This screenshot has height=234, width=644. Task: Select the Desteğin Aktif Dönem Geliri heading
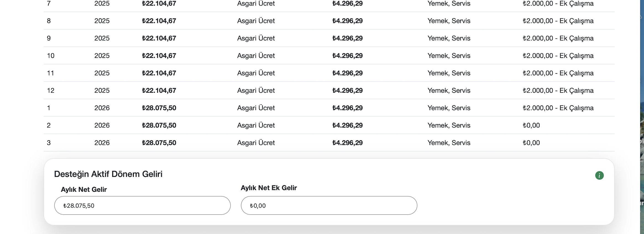point(108,174)
